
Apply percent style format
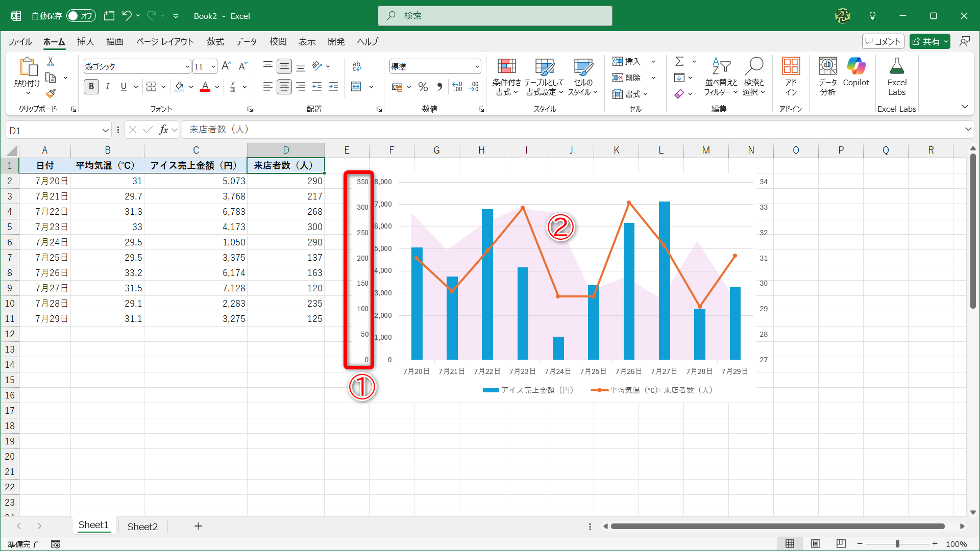click(x=423, y=87)
